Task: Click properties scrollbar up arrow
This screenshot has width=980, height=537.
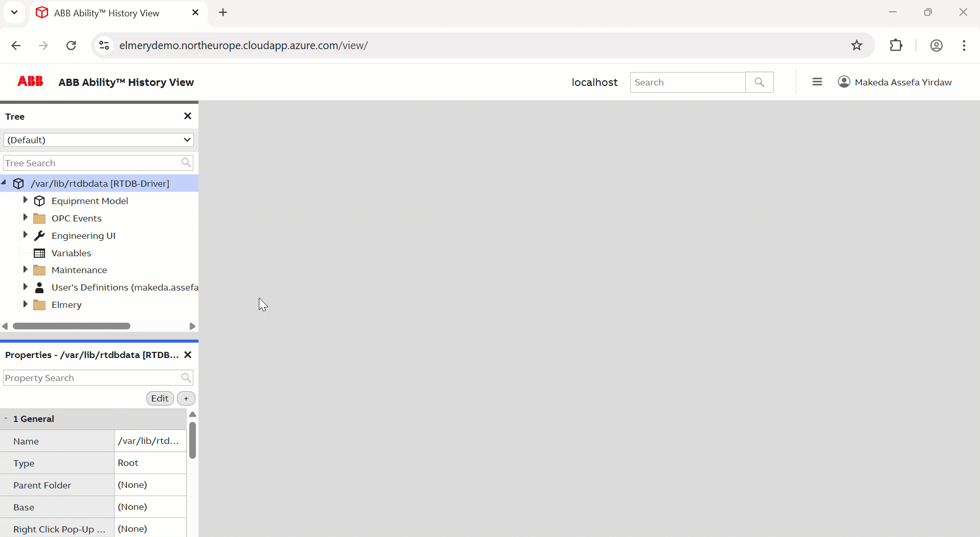Action: click(x=192, y=414)
